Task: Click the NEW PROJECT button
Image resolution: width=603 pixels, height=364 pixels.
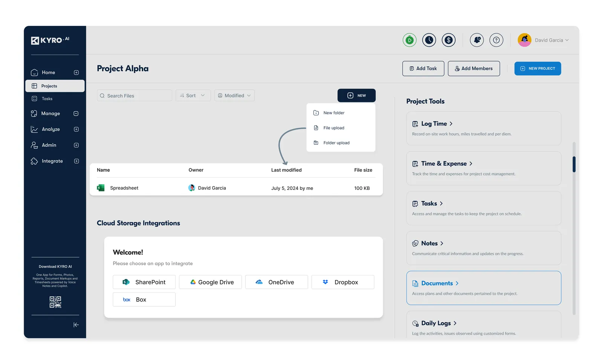Action: point(538,69)
